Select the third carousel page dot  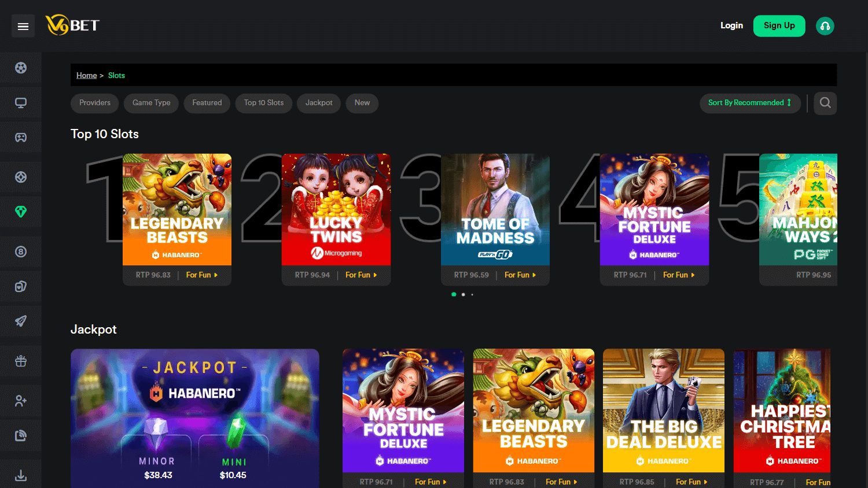point(472,294)
